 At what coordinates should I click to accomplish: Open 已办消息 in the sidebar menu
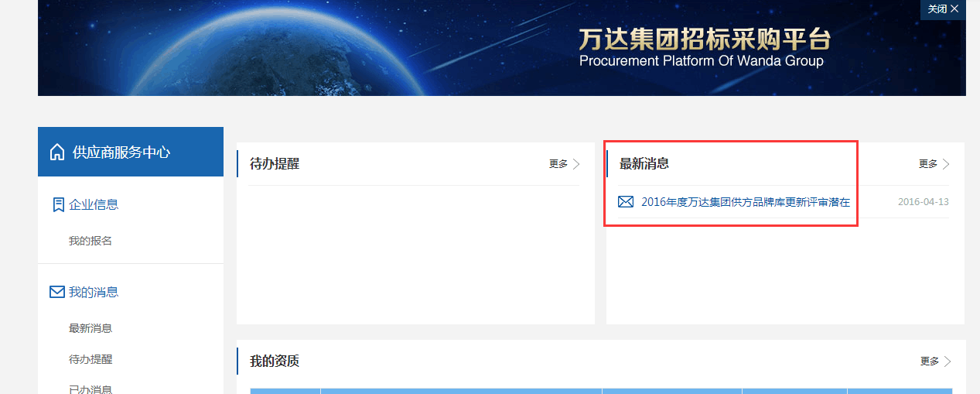(x=90, y=389)
